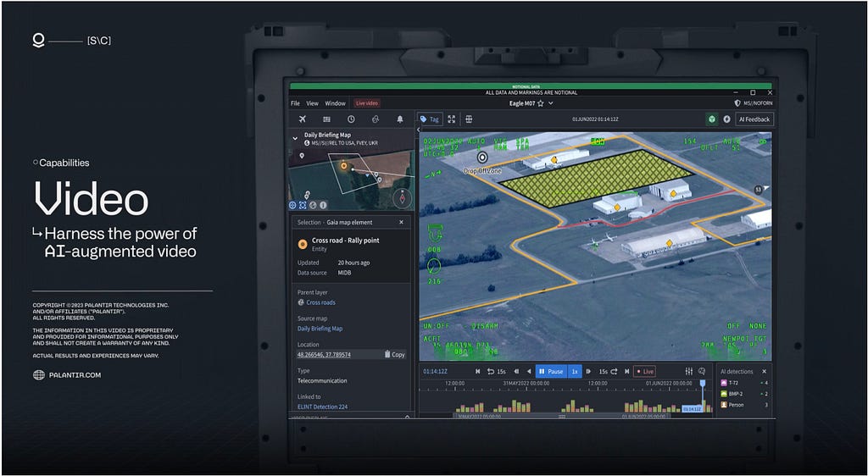Select the Person detection row

pyautogui.click(x=744, y=405)
